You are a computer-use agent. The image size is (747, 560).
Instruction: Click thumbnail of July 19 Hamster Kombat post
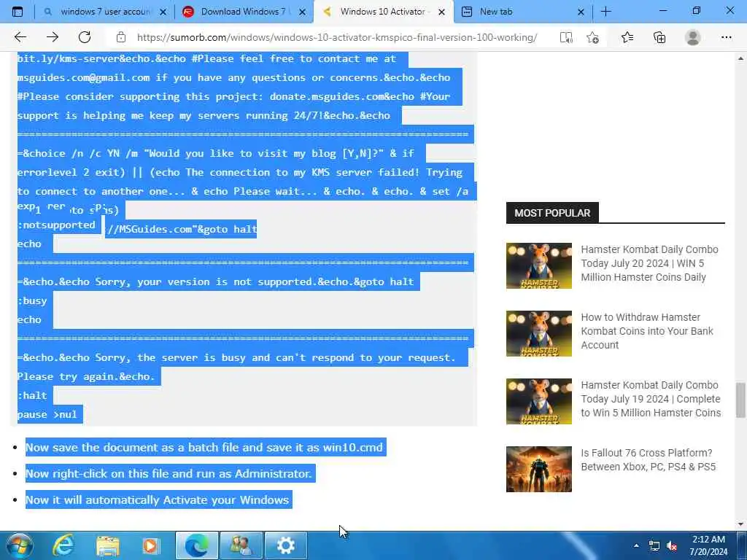(x=539, y=402)
